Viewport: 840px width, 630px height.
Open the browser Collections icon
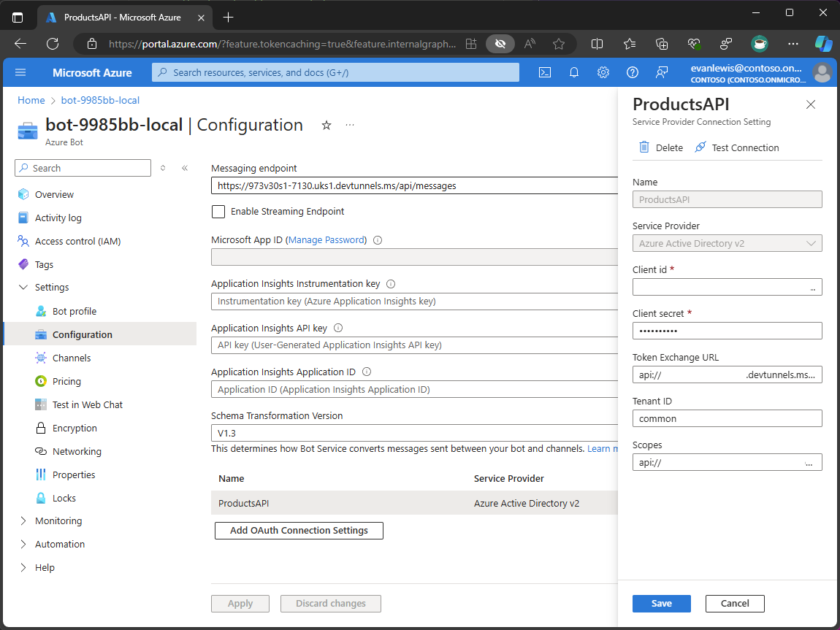662,44
